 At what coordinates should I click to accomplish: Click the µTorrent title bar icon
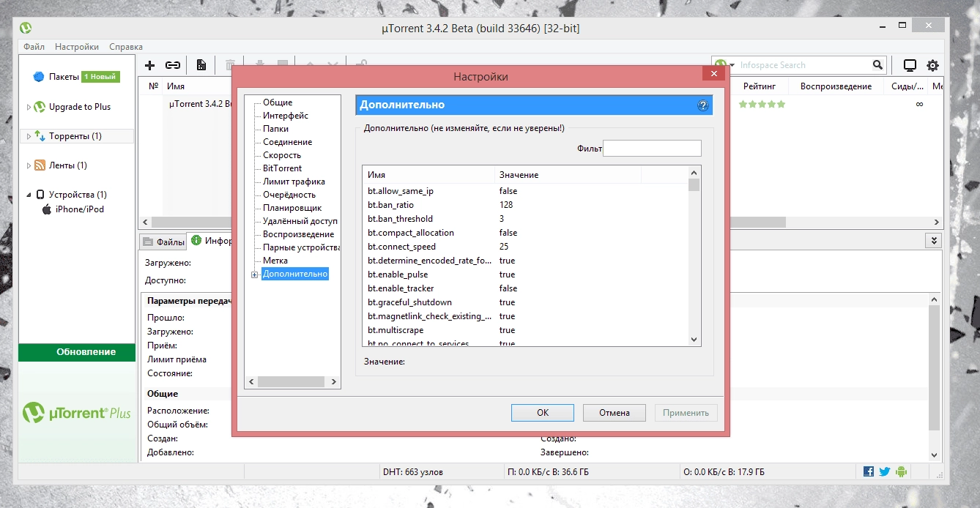[x=26, y=28]
